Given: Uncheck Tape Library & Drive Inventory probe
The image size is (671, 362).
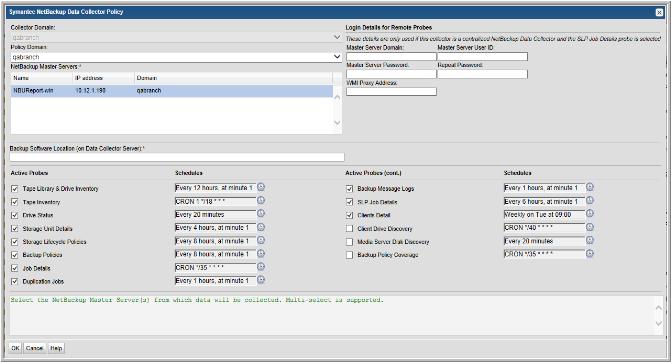Looking at the screenshot, I should click(x=15, y=189).
